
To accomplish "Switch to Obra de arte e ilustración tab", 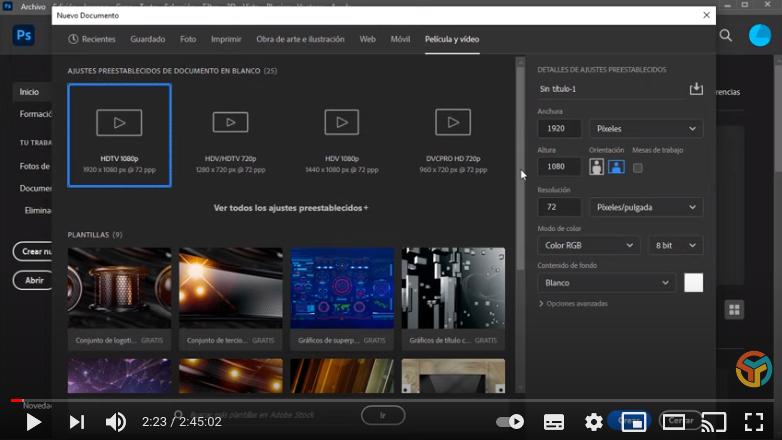I will [x=300, y=39].
